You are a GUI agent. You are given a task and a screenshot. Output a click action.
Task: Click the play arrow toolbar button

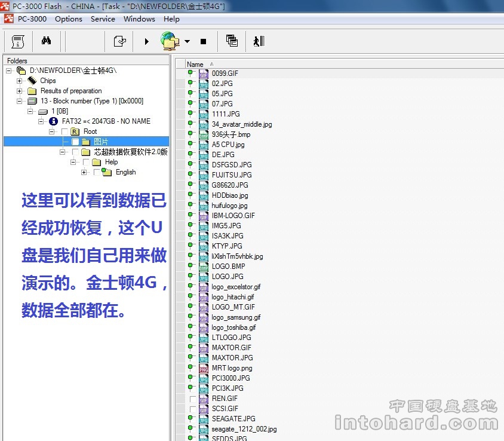point(147,41)
